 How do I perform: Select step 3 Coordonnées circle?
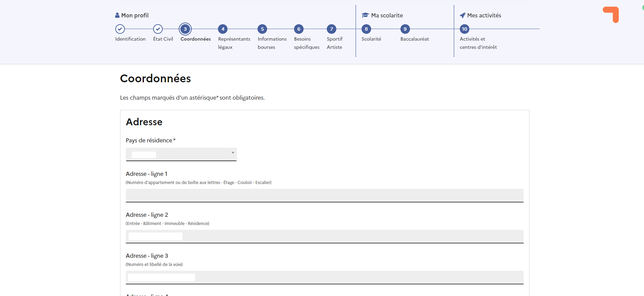(185, 29)
